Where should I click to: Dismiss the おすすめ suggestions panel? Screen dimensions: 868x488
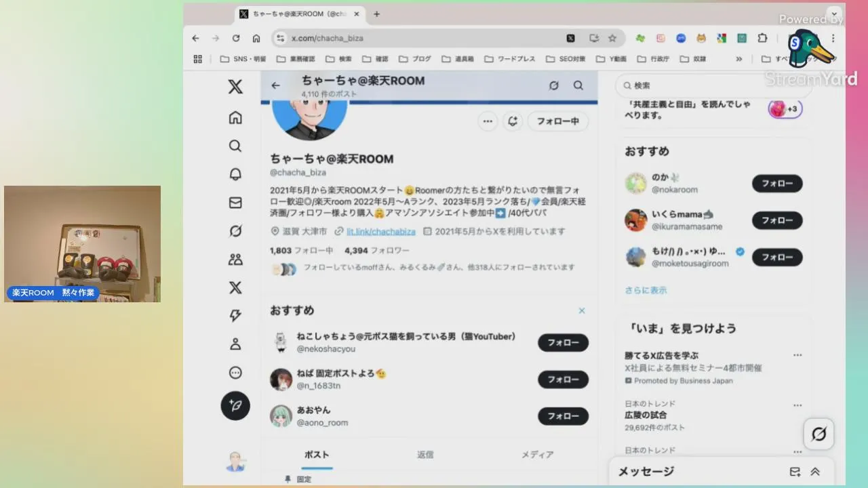point(582,310)
